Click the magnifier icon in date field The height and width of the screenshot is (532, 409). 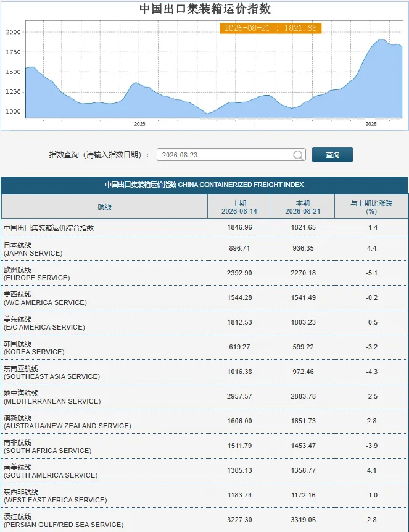click(298, 155)
